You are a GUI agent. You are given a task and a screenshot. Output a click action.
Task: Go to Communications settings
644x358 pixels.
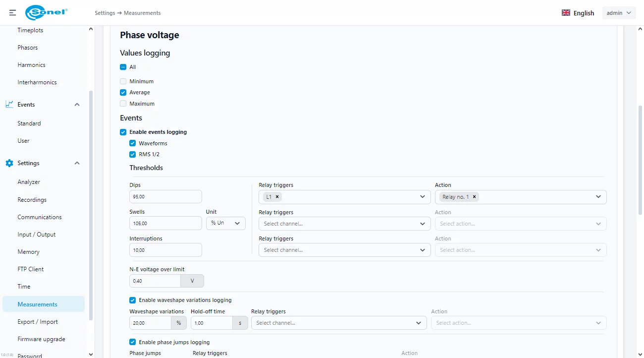(40, 217)
